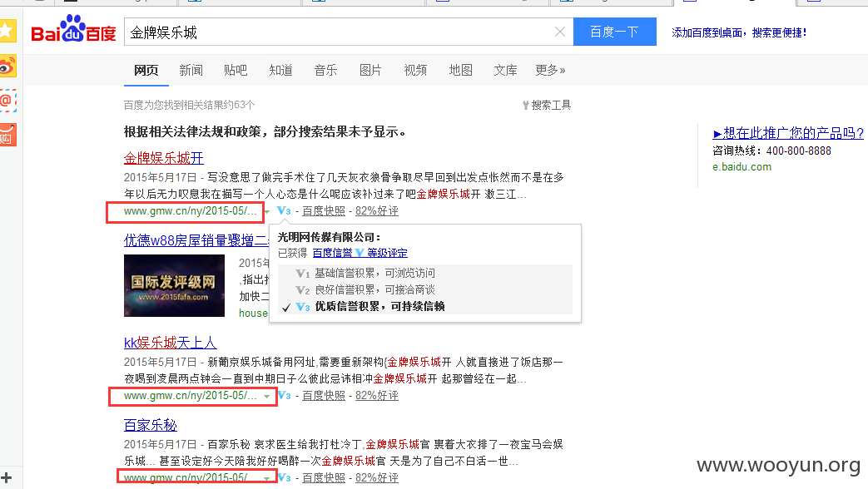868x489 pixels.
Task: Open result titled 优德w88房屋销量骤增
Action: [x=196, y=240]
